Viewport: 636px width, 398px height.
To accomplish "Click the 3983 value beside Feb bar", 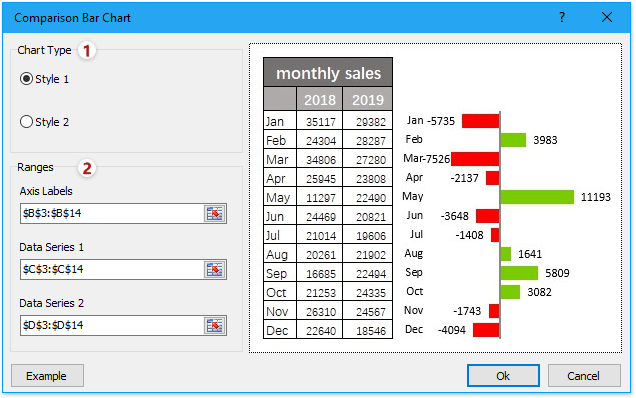I will (x=545, y=140).
